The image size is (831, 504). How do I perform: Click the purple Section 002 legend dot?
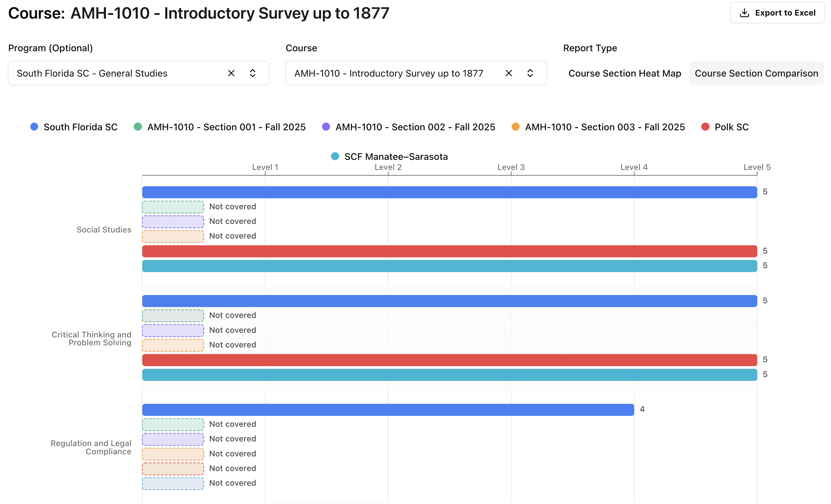click(x=326, y=127)
